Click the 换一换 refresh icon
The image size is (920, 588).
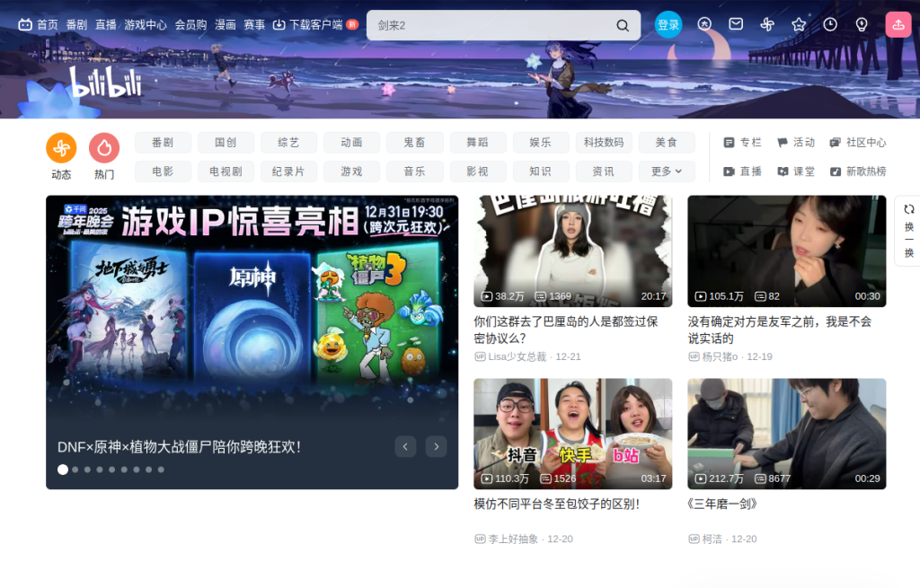909,209
